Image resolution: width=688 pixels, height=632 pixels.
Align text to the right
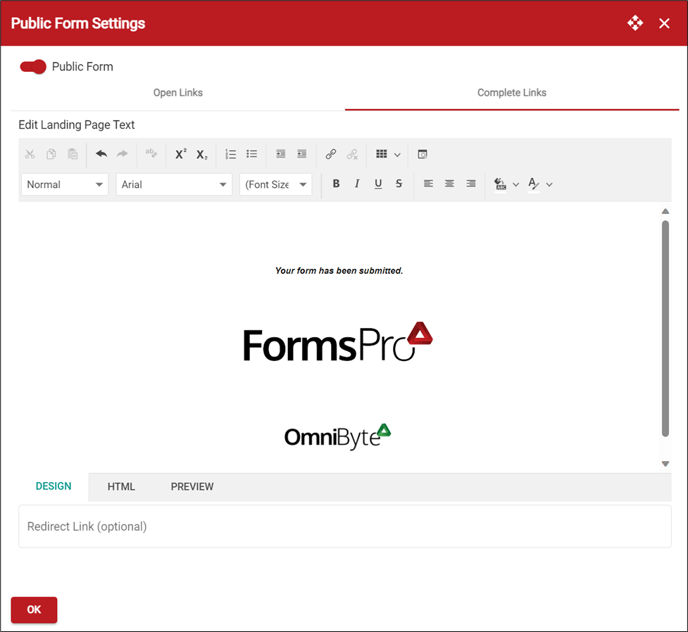(x=471, y=183)
